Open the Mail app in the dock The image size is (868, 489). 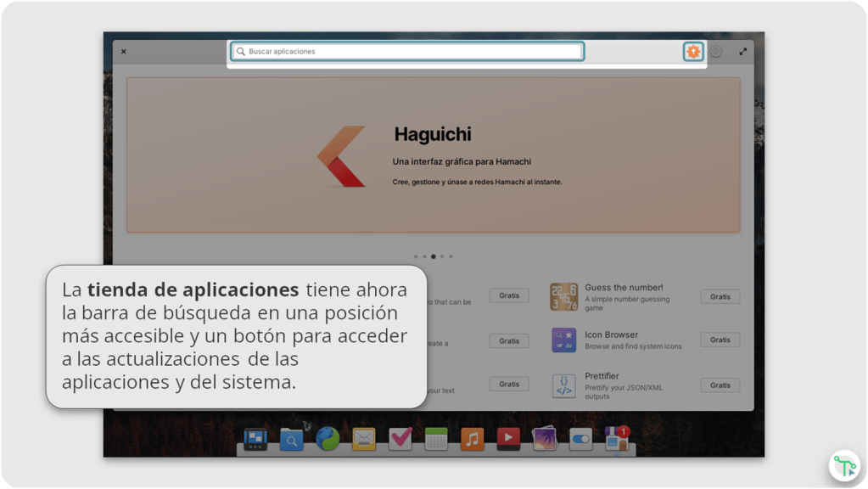pyautogui.click(x=364, y=439)
